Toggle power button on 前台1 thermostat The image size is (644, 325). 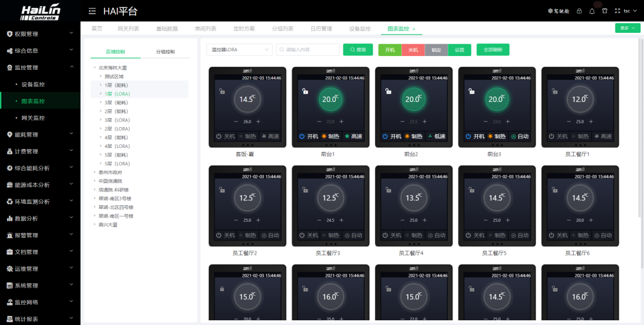(x=302, y=137)
